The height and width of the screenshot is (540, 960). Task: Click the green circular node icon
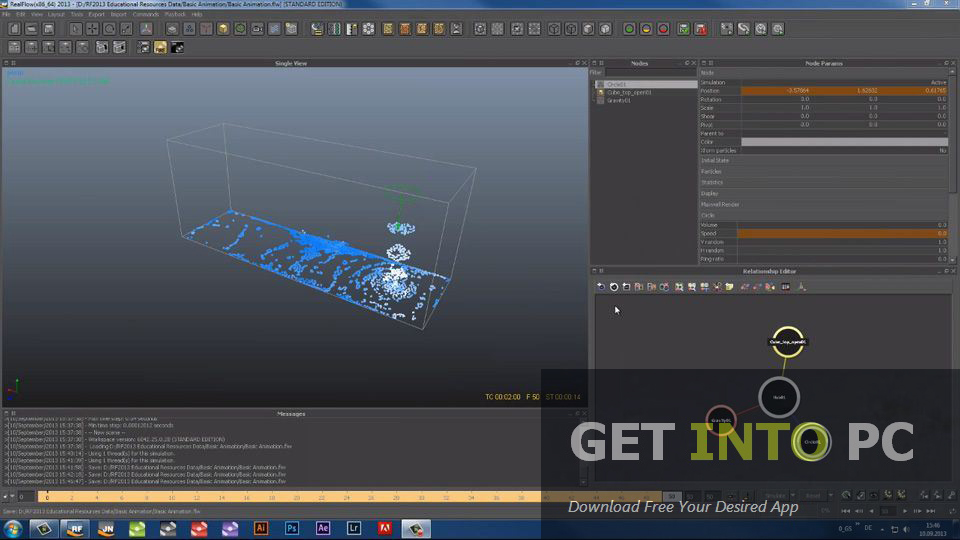click(x=240, y=29)
